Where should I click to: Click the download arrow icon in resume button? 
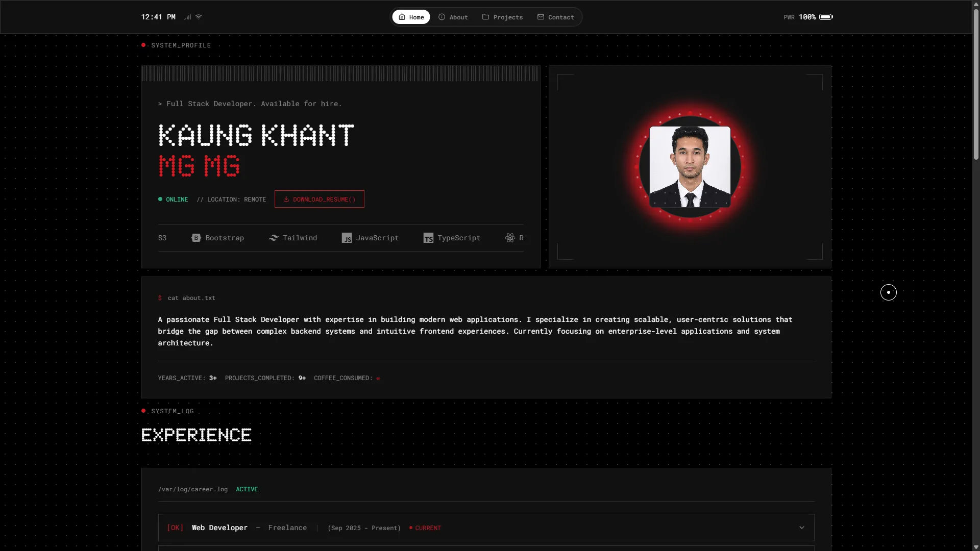286,199
